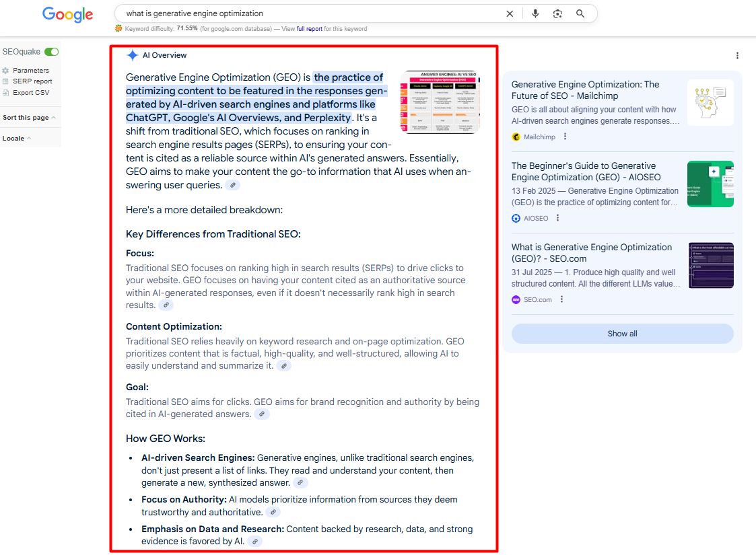756x555 pixels.
Task: Click the Show all sources button
Action: click(622, 334)
